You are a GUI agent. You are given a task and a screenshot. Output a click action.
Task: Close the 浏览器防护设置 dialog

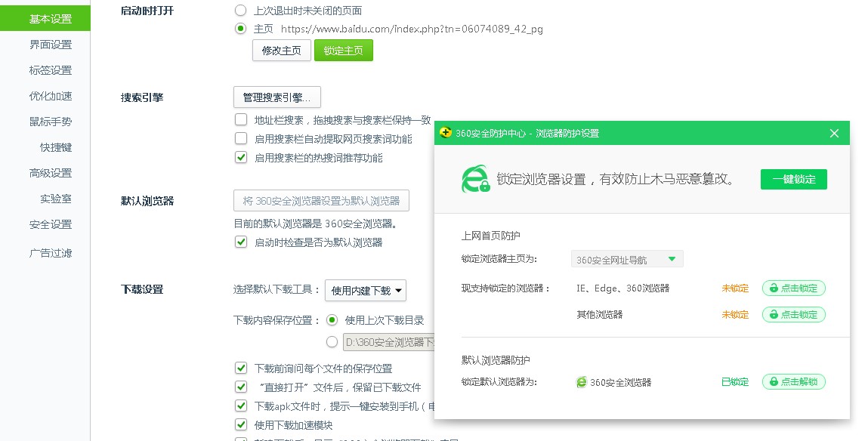834,133
